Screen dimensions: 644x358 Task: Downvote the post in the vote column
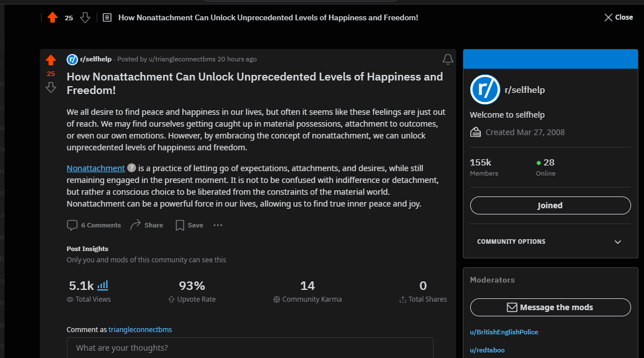pyautogui.click(x=51, y=87)
